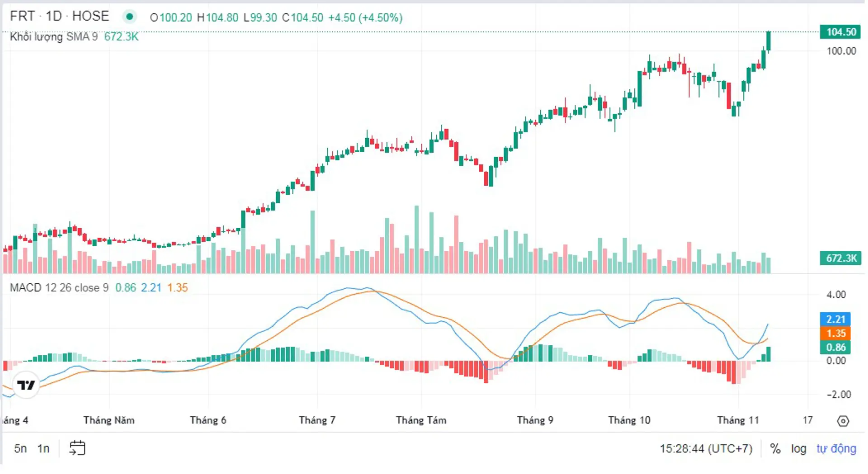Click the 17 date axis label
Screen dimensions: 868x474
tap(807, 420)
